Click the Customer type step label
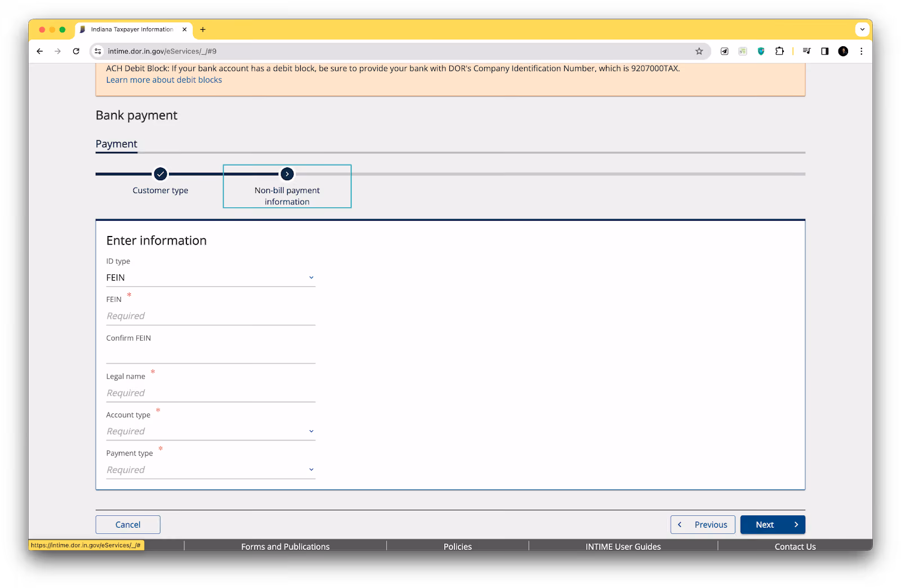Screen dimensions: 901x588 (x=160, y=190)
